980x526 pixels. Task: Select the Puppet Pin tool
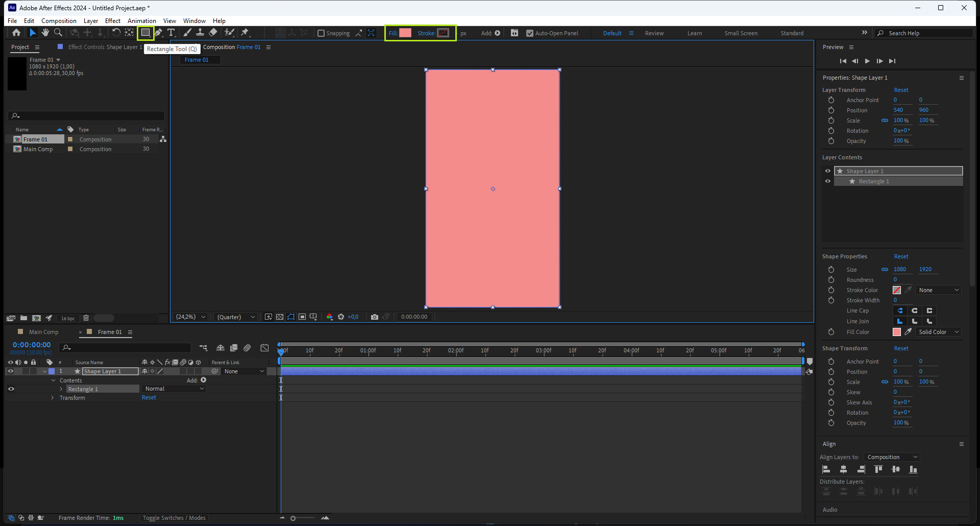tap(245, 33)
